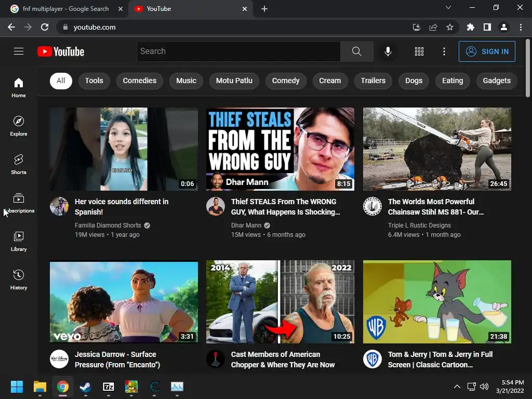The width and height of the screenshot is (532, 399).
Task: Select the All filter chip
Action: coord(61,81)
